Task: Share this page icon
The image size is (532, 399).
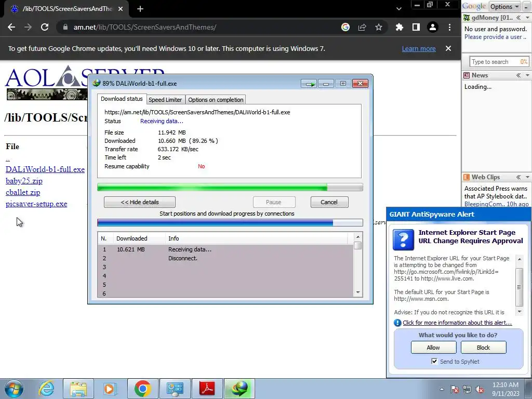Action: click(362, 27)
